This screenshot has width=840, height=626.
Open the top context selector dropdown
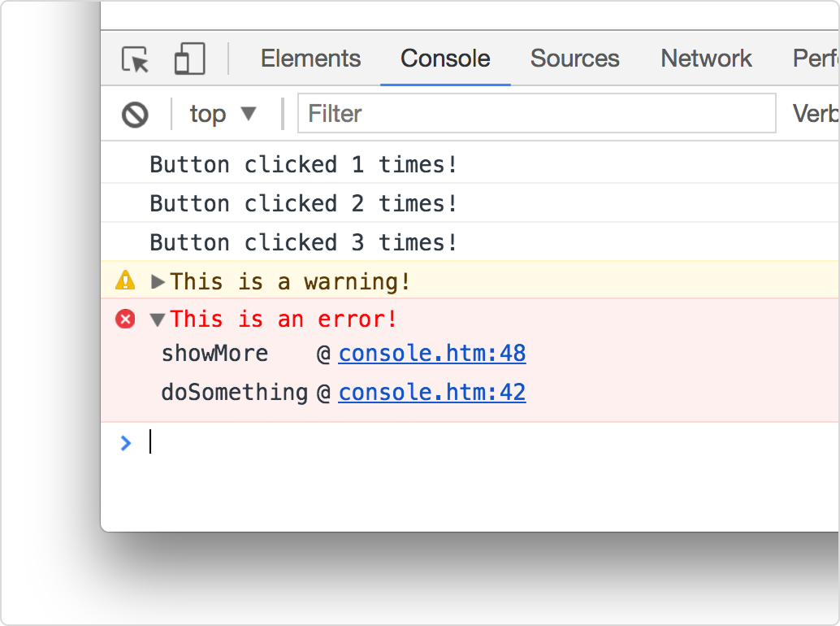pos(223,114)
